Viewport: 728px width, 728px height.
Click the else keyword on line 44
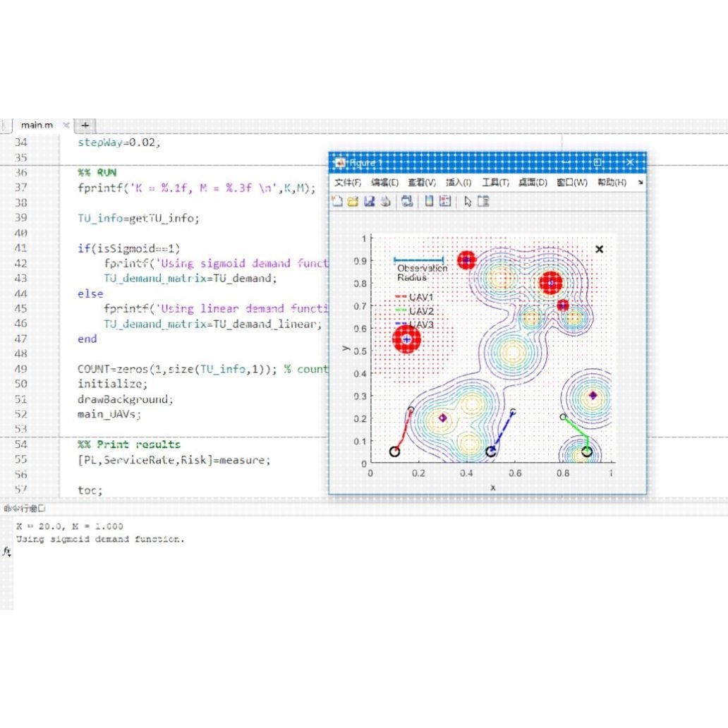tap(90, 293)
